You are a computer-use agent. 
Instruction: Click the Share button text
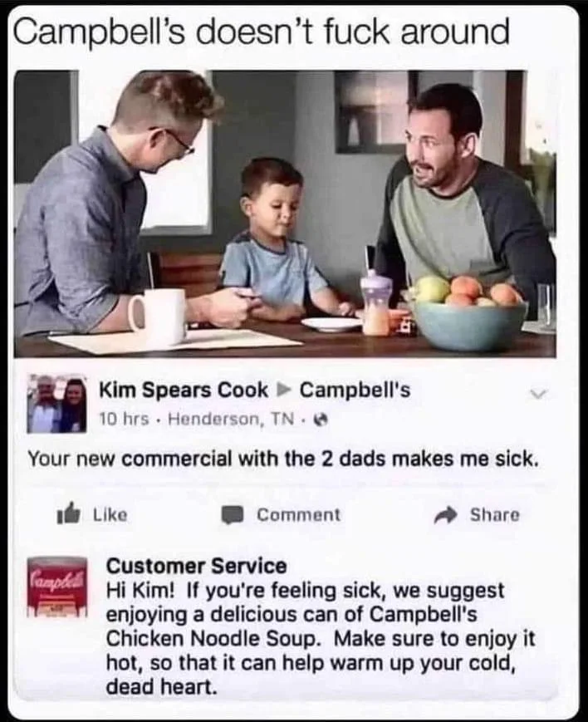point(494,515)
